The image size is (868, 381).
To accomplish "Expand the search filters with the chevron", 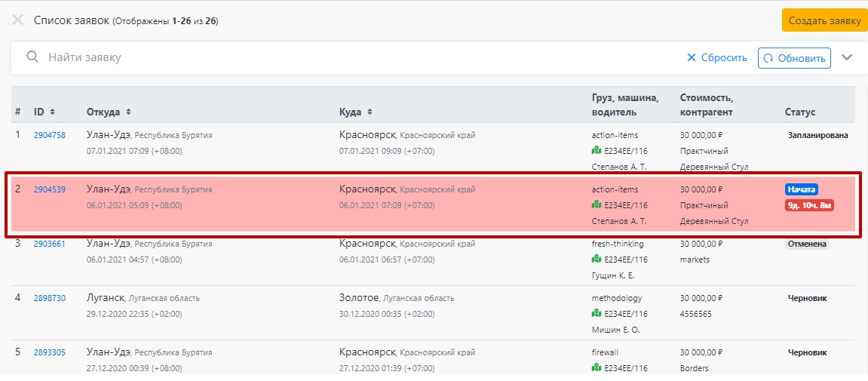I will pyautogui.click(x=847, y=57).
